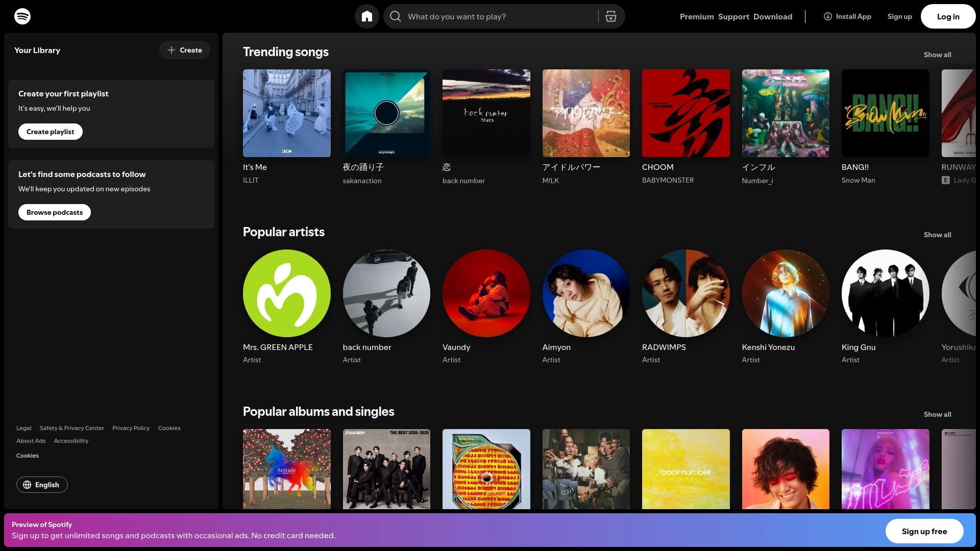This screenshot has width=980, height=551.
Task: Open the Download link
Action: click(773, 16)
